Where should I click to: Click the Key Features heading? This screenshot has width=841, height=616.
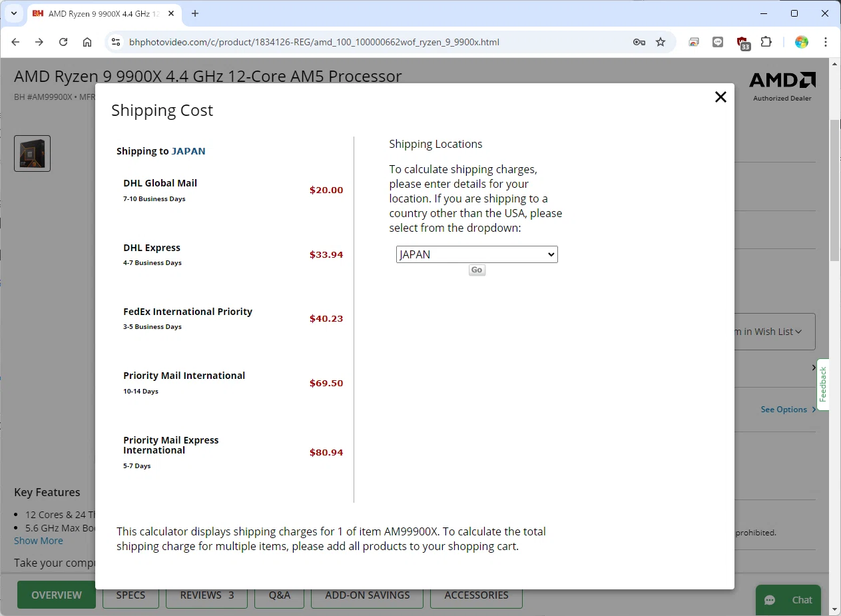pyautogui.click(x=47, y=492)
